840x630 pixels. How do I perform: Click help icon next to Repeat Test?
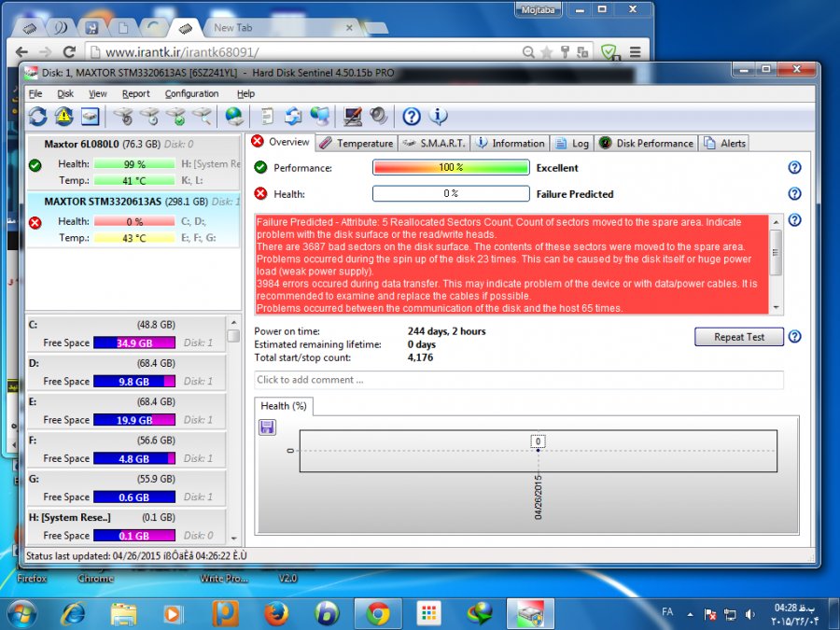tap(794, 336)
